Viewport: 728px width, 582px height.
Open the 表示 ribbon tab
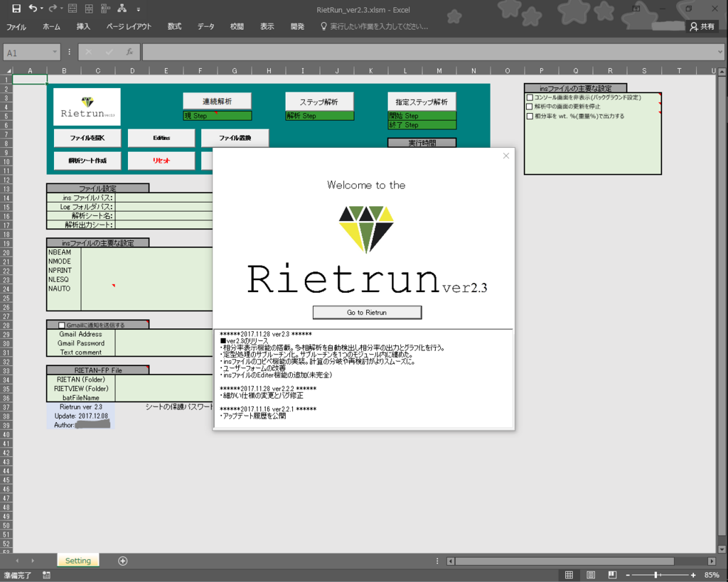click(x=267, y=27)
